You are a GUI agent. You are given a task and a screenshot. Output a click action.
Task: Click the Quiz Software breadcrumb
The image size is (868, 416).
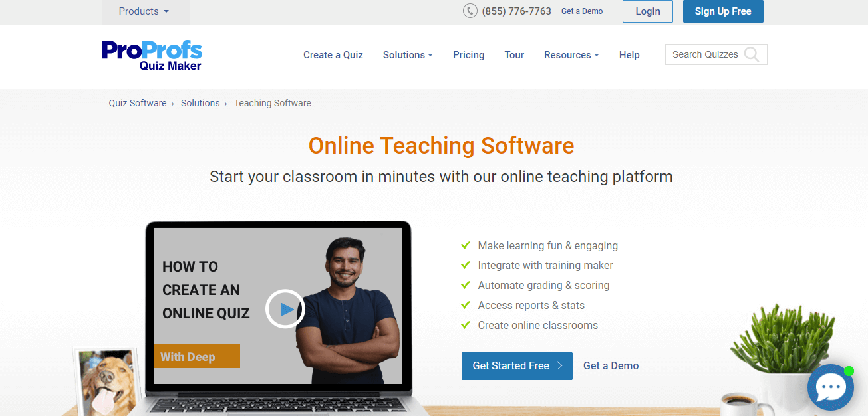point(138,103)
